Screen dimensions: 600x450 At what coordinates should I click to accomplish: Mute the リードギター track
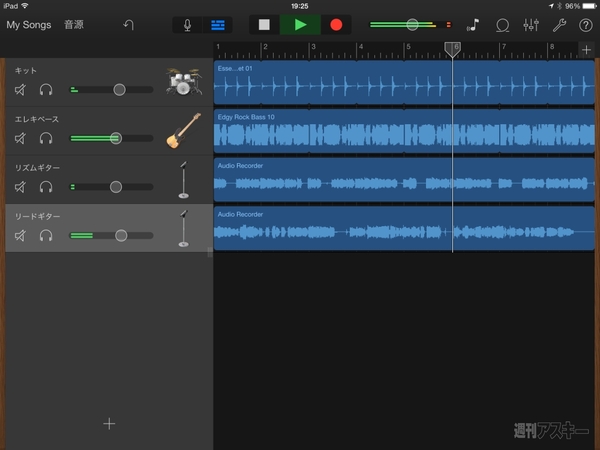[21, 236]
